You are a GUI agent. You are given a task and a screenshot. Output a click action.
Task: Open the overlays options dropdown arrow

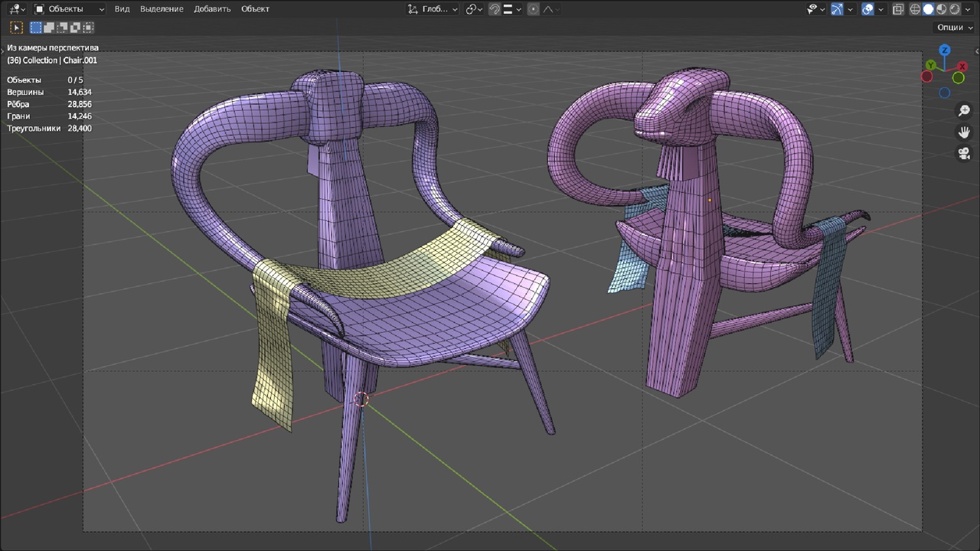pos(880,9)
